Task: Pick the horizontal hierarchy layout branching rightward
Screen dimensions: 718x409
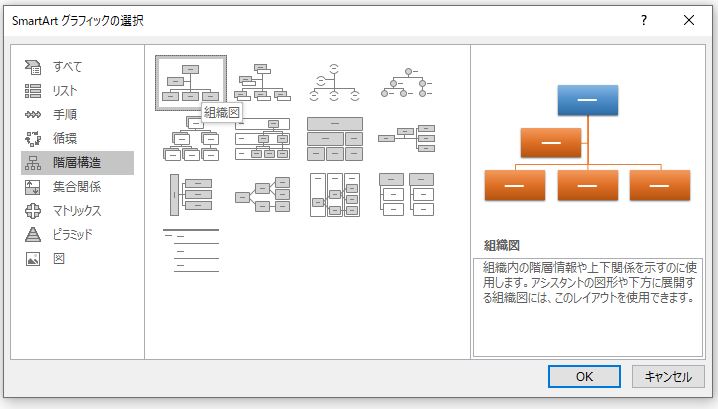Action: [262, 195]
